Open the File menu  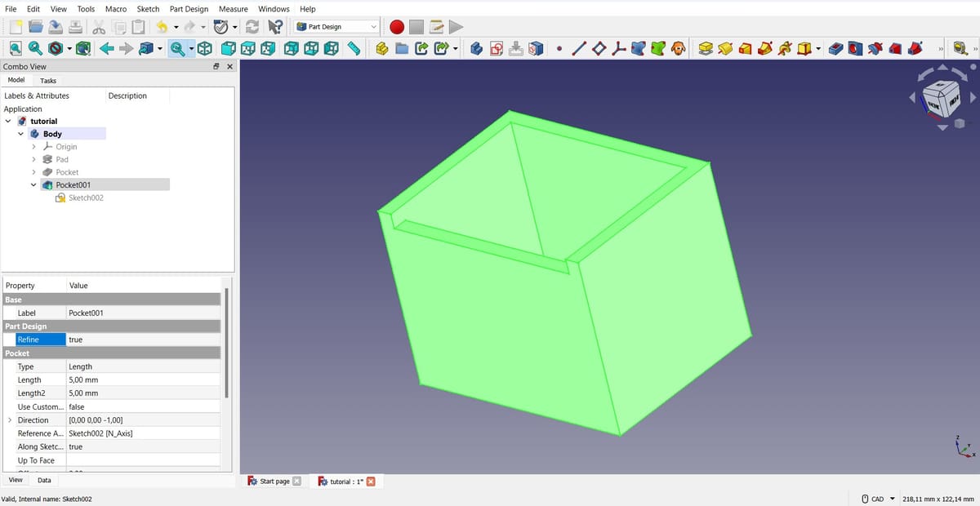point(11,9)
